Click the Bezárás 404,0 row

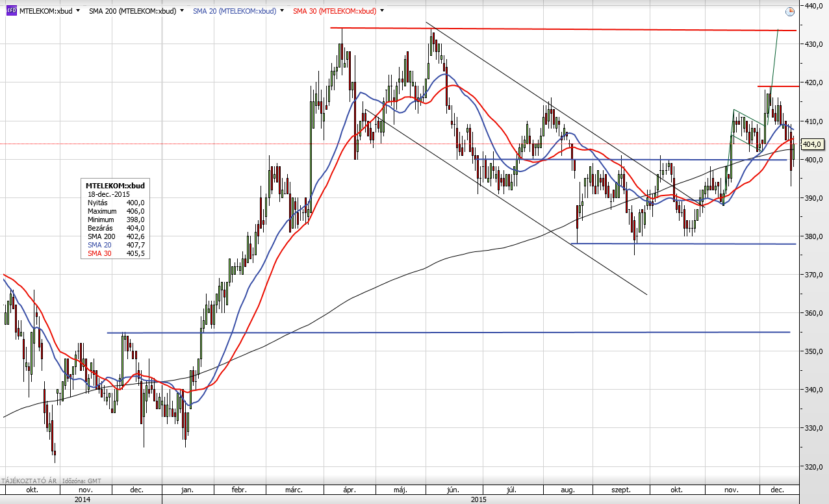116,228
